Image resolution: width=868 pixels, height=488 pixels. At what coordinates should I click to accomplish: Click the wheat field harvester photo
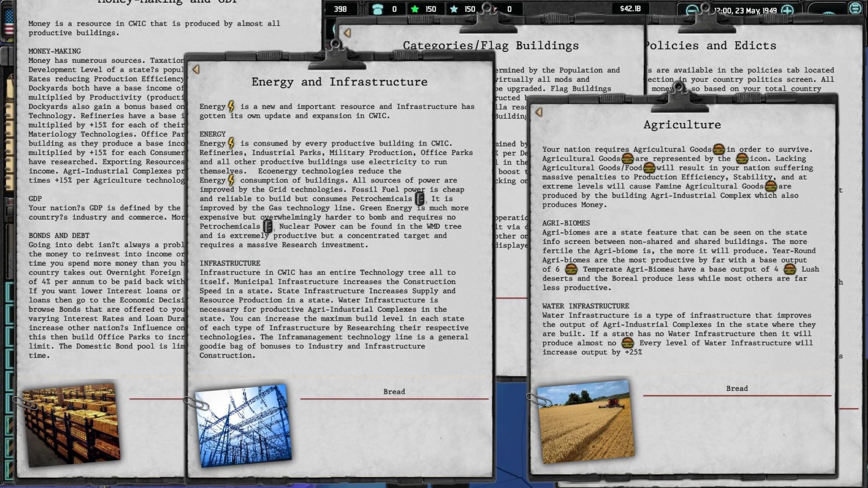585,422
